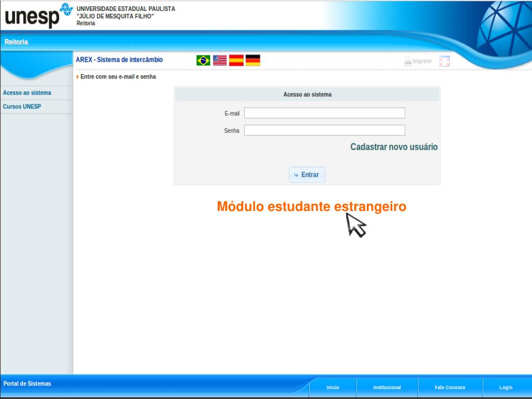
Task: Open Institucional footer tab
Action: point(387,388)
